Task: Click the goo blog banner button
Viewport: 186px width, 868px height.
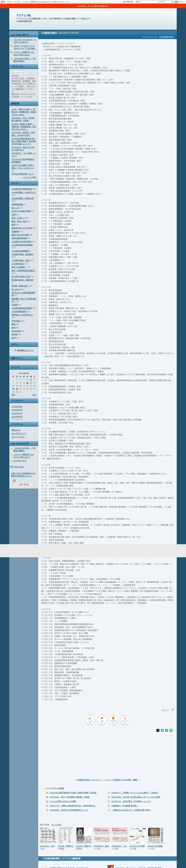Action: [24, 484]
